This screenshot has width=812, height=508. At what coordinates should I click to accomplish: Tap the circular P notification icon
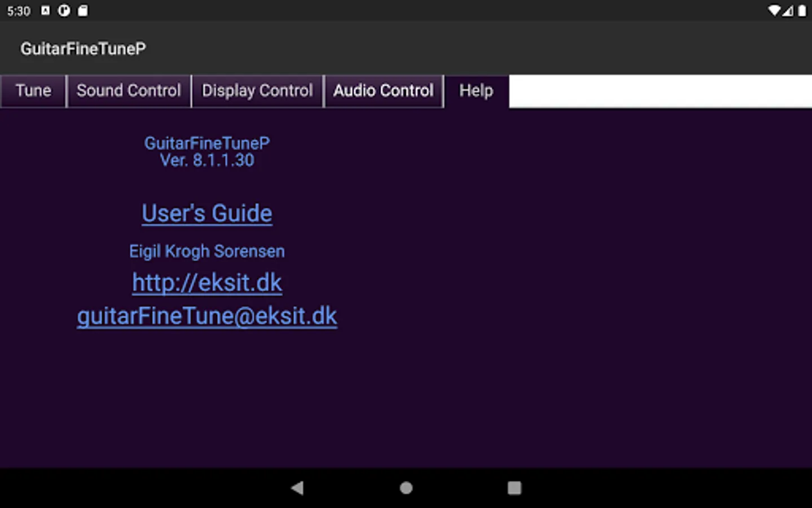coord(64,11)
